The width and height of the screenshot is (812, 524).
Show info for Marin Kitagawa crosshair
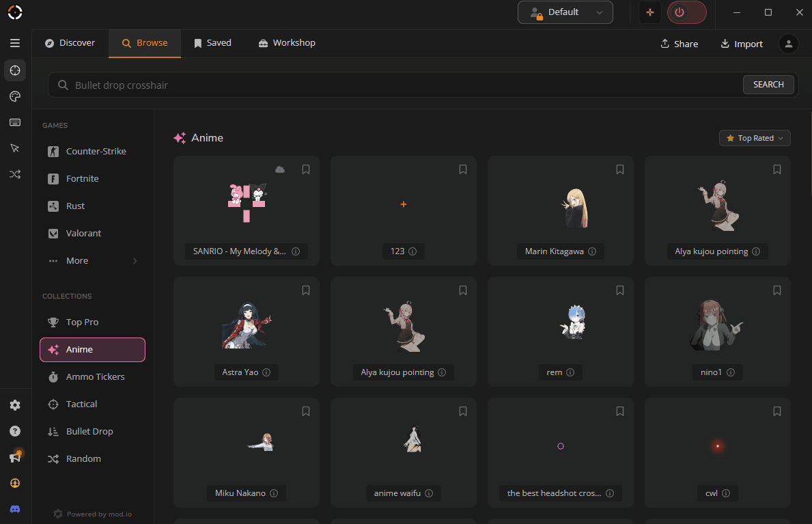click(x=592, y=251)
